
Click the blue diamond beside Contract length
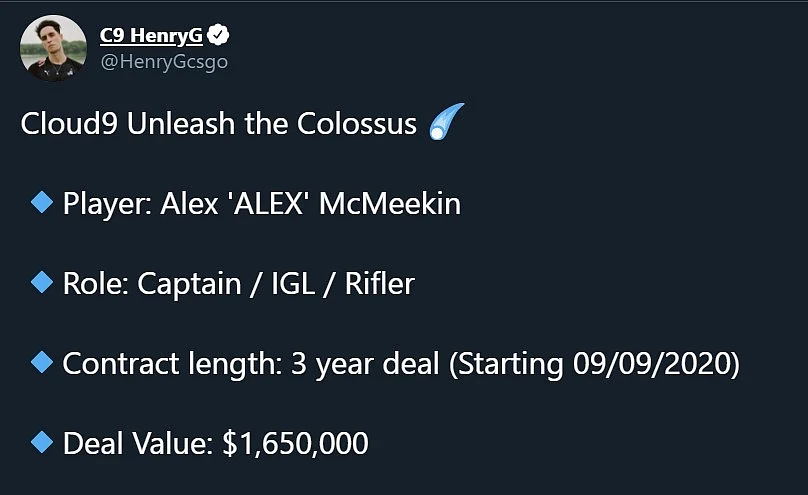pyautogui.click(x=42, y=362)
